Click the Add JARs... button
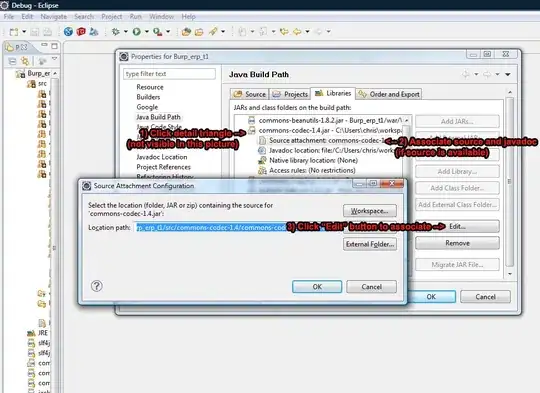 pyautogui.click(x=457, y=121)
